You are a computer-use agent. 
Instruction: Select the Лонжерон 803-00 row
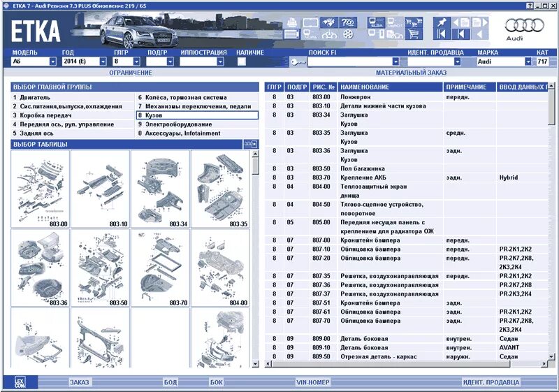pos(407,97)
